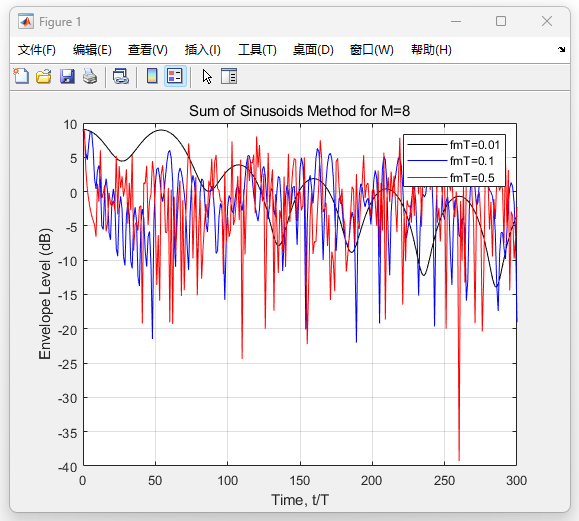Open the 插入(I) menu
Screen dimensions: 579x521
[x=202, y=49]
